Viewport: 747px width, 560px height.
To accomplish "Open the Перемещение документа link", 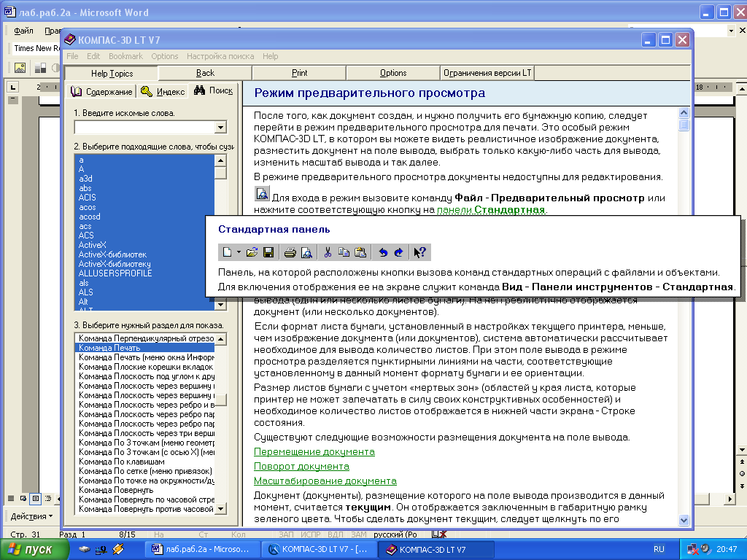I will (314, 452).
